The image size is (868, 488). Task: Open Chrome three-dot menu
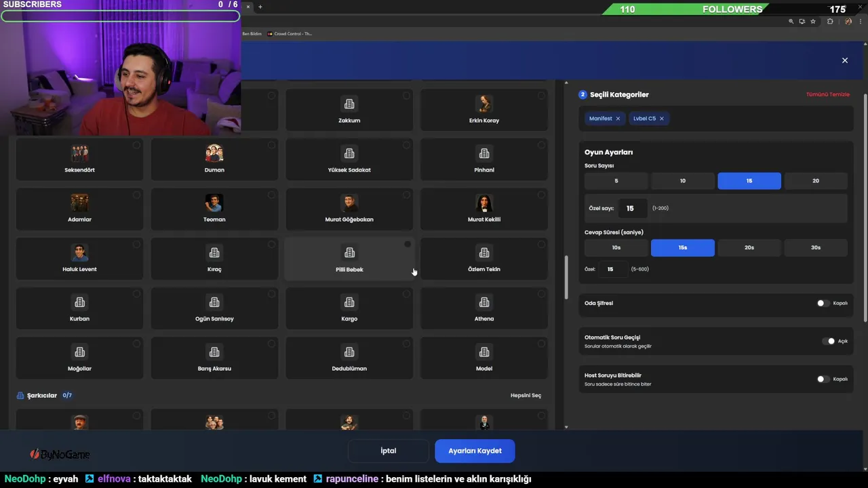coord(861,22)
